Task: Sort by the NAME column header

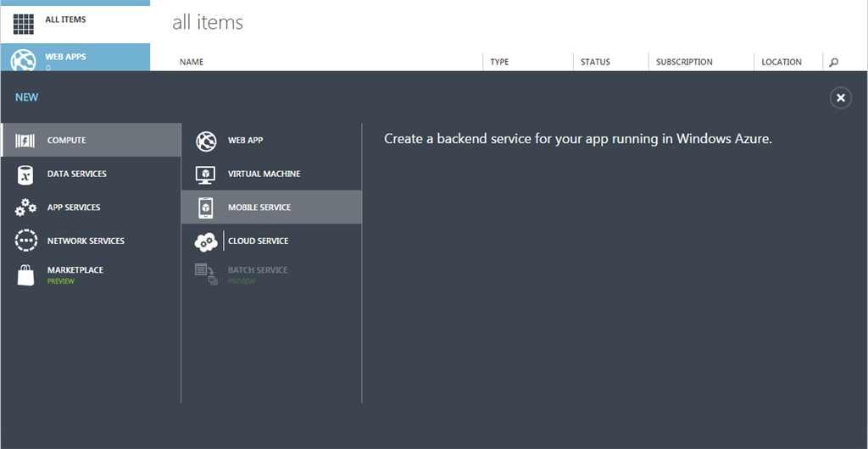Action: click(x=192, y=63)
